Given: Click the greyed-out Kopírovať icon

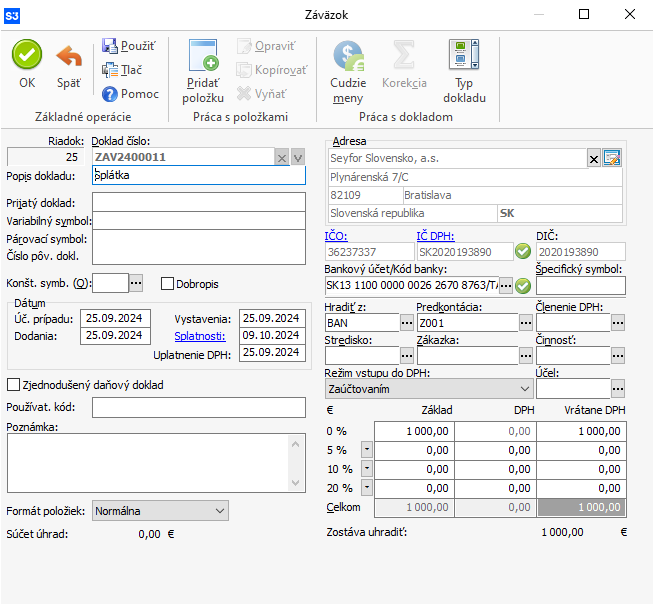Looking at the screenshot, I should 244,70.
